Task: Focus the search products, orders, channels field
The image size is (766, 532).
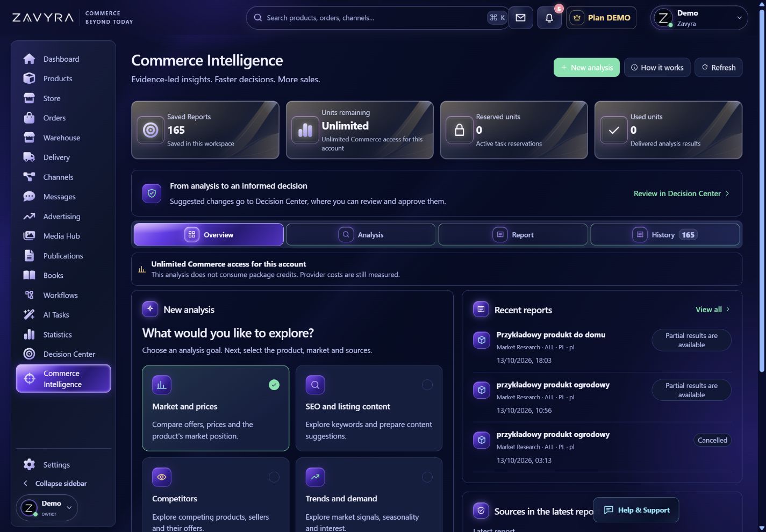Action: [x=376, y=18]
